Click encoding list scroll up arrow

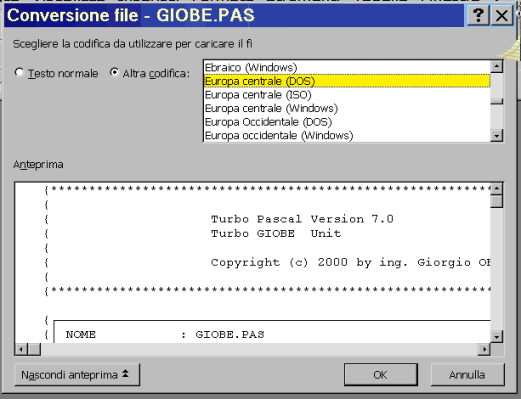(x=497, y=67)
